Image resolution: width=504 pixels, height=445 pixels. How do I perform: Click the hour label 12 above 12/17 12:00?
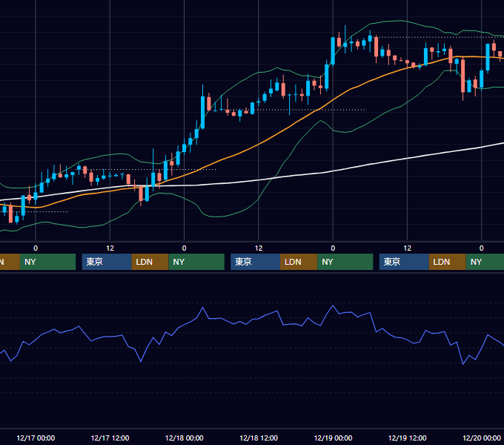point(110,248)
